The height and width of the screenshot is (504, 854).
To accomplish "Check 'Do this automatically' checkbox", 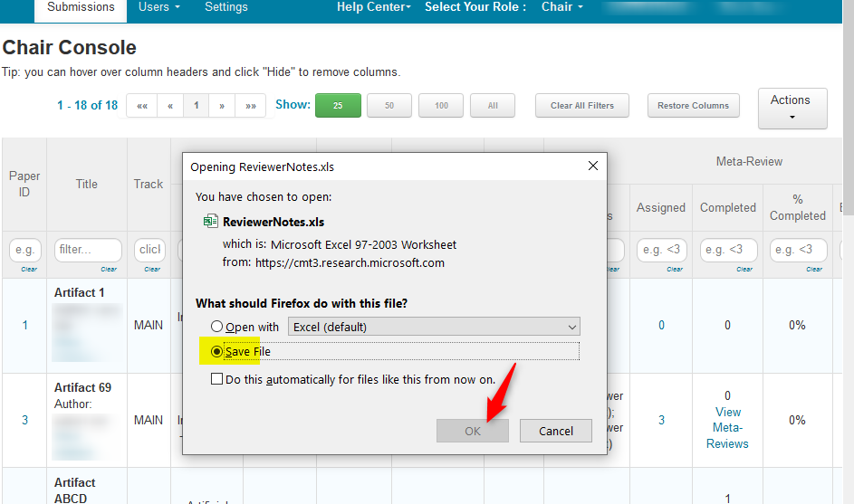I will (216, 379).
